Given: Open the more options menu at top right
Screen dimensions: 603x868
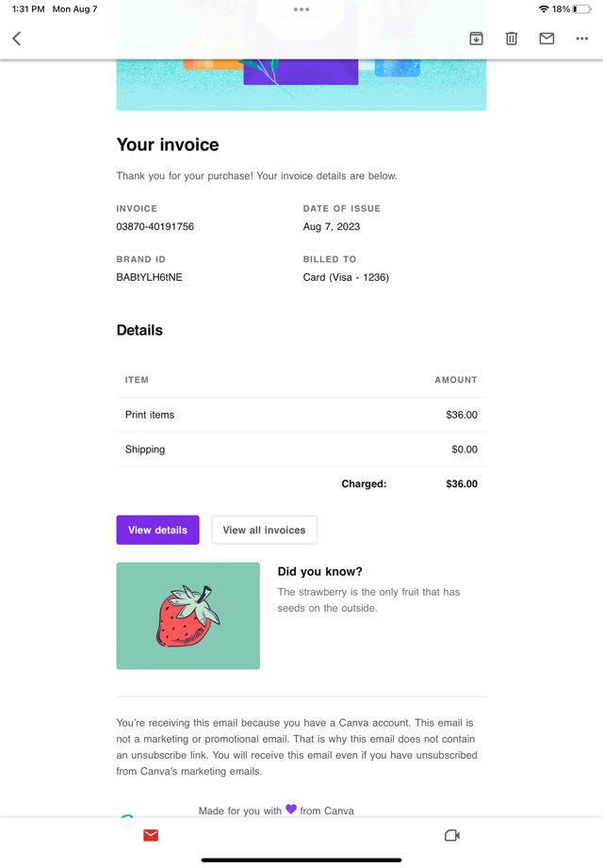Looking at the screenshot, I should coord(581,39).
